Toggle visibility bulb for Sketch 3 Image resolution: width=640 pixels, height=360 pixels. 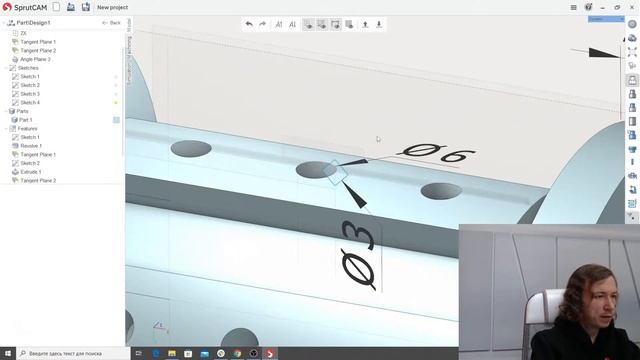[x=116, y=94]
